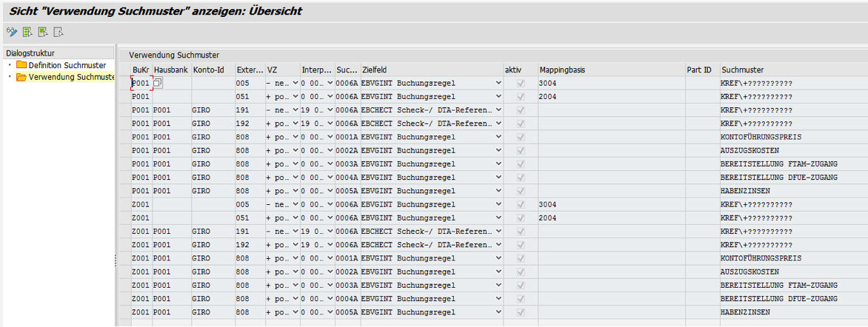This screenshot has height=327, width=868.
Task: Open the VZ dropdown in the first row
Action: [x=296, y=84]
